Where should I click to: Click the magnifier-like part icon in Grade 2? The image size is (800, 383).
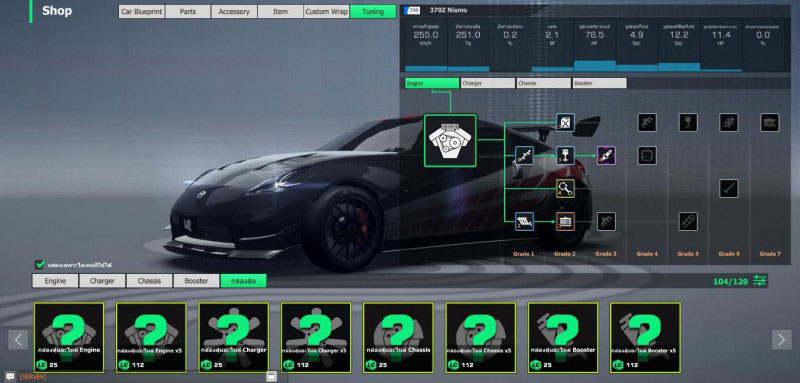coord(565,189)
